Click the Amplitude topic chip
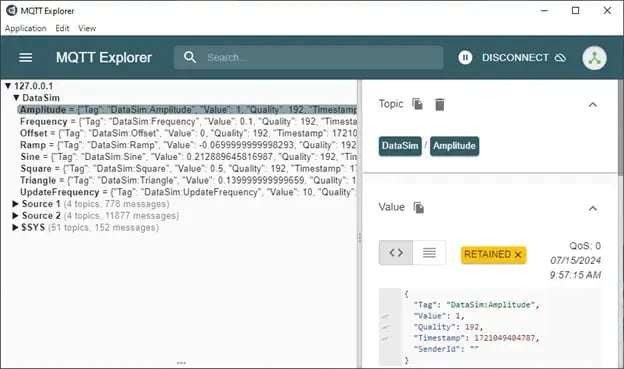 click(454, 146)
